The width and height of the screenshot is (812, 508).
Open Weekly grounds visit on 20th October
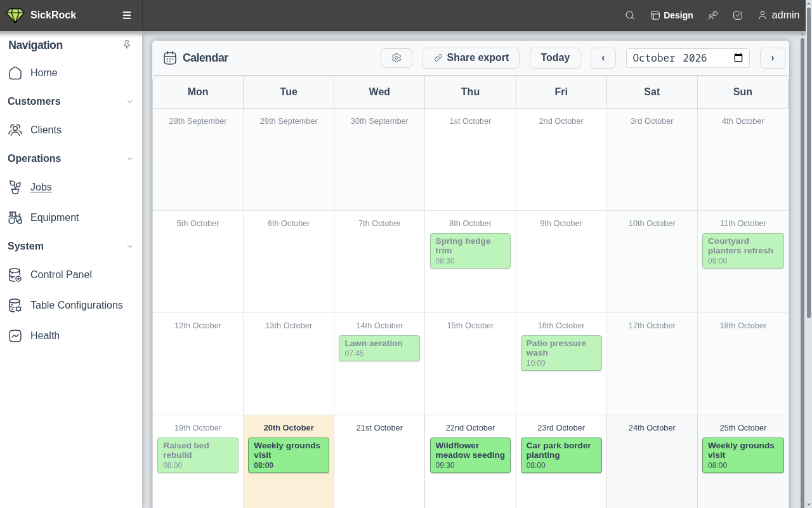coord(289,455)
